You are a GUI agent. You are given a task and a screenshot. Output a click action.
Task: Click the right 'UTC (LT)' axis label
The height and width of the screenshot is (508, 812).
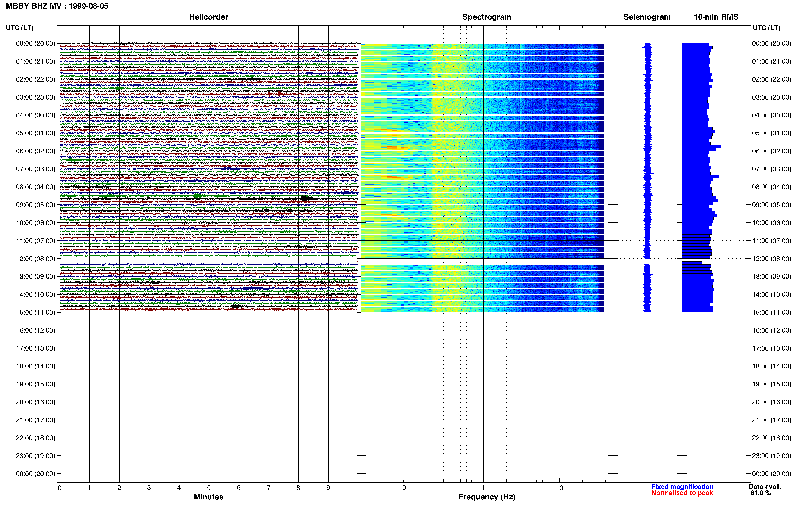click(x=766, y=28)
